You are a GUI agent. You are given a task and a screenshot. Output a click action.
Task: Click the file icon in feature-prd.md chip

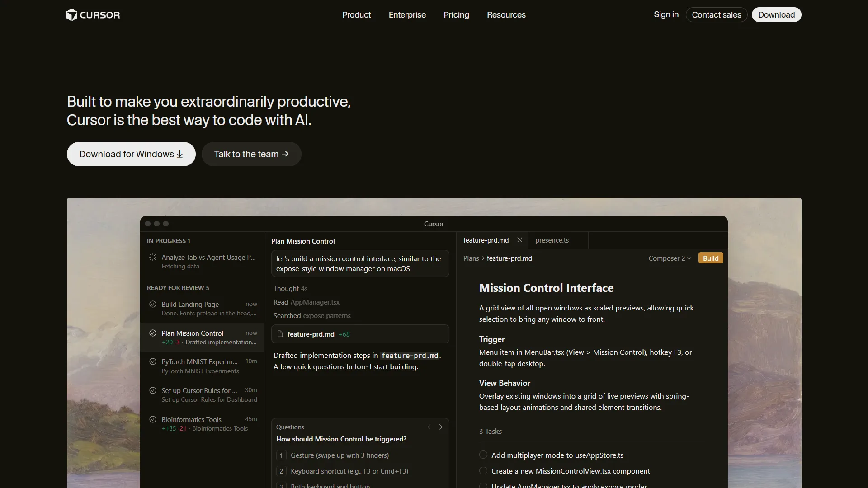coord(280,334)
